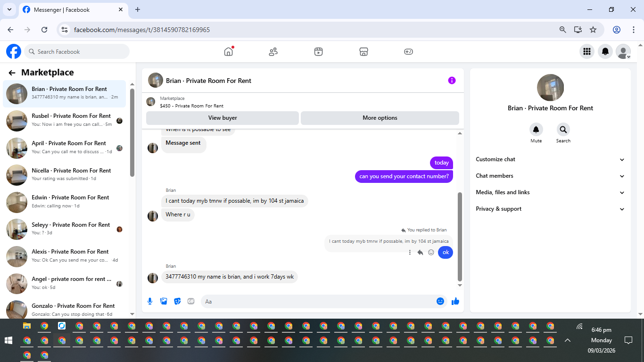Click View buyer button
The width and height of the screenshot is (644, 362).
coord(223,118)
